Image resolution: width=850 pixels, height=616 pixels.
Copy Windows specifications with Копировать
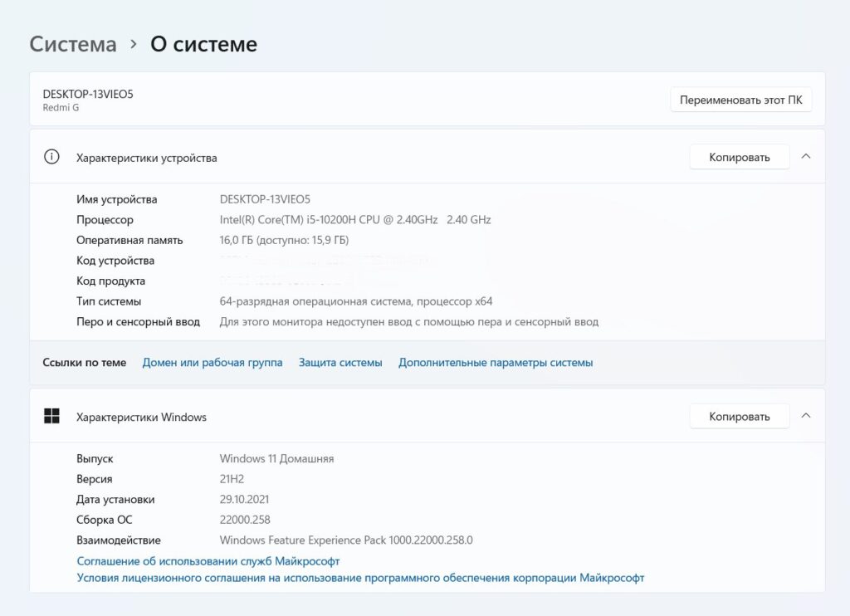click(x=740, y=417)
